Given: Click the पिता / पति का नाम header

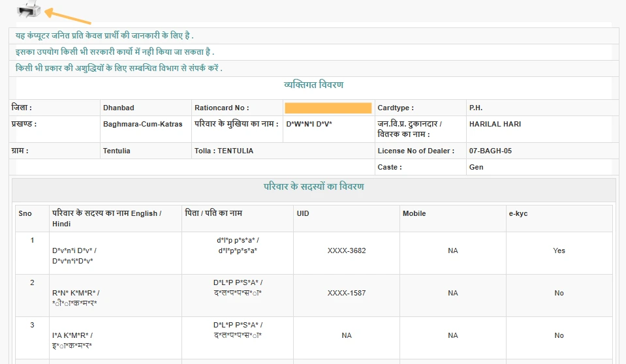Looking at the screenshot, I should (x=213, y=213).
